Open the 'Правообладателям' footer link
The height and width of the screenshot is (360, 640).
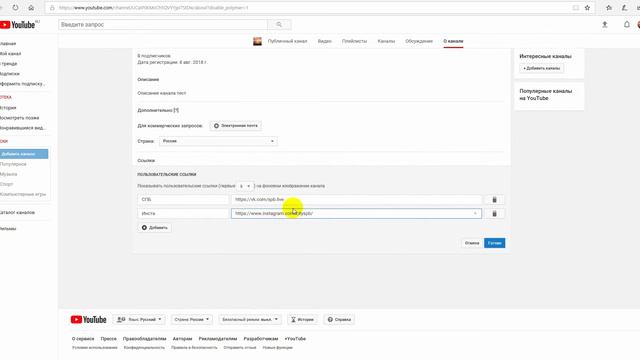point(144,339)
